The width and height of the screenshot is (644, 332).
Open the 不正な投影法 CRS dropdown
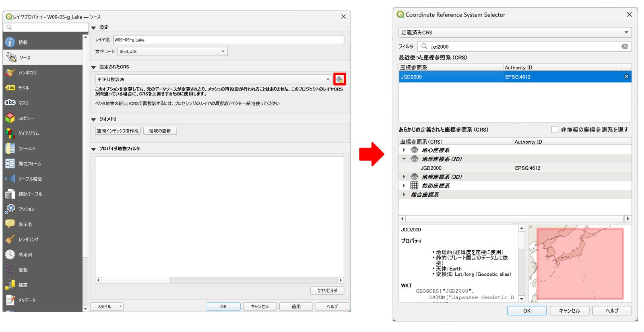coord(213,79)
